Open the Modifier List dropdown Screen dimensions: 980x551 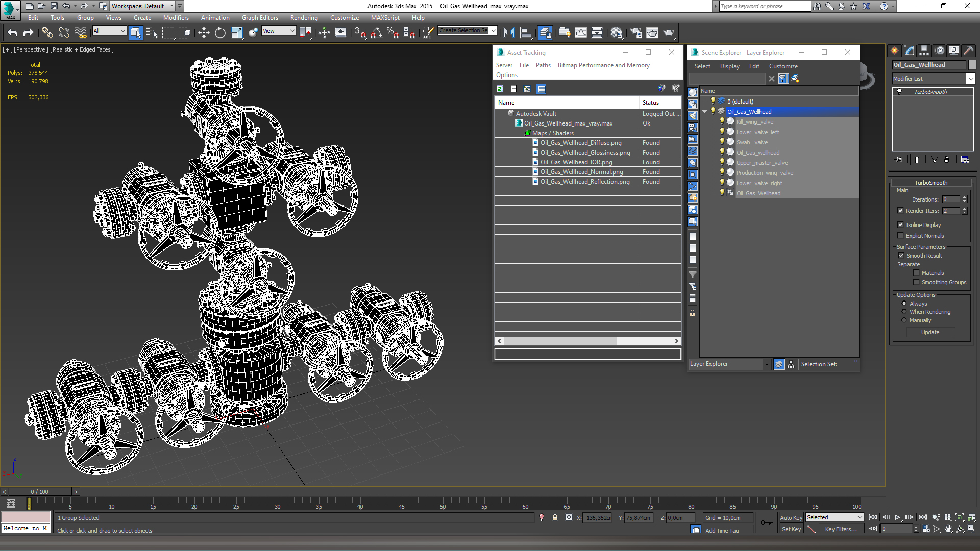coord(970,79)
